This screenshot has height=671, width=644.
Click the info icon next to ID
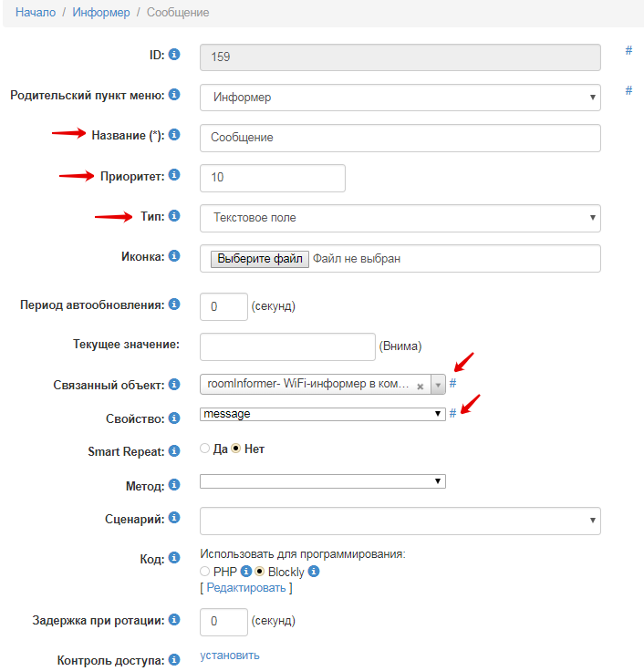coord(174,55)
